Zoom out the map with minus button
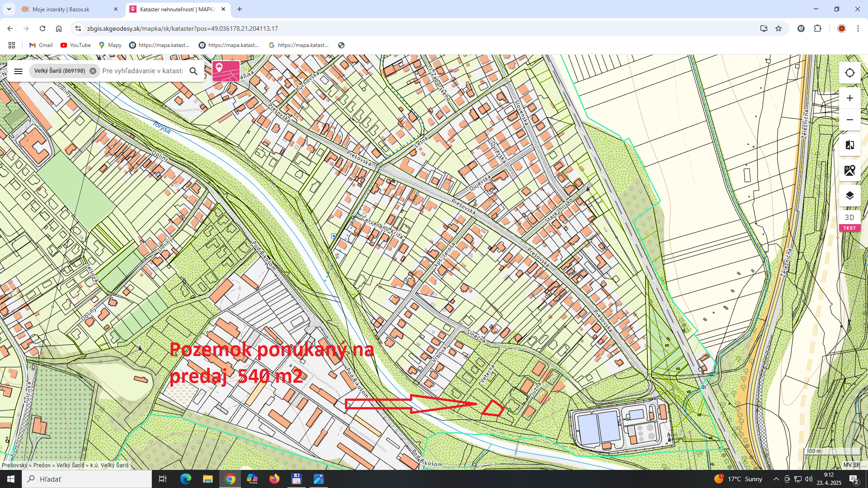The height and width of the screenshot is (488, 868). [850, 120]
